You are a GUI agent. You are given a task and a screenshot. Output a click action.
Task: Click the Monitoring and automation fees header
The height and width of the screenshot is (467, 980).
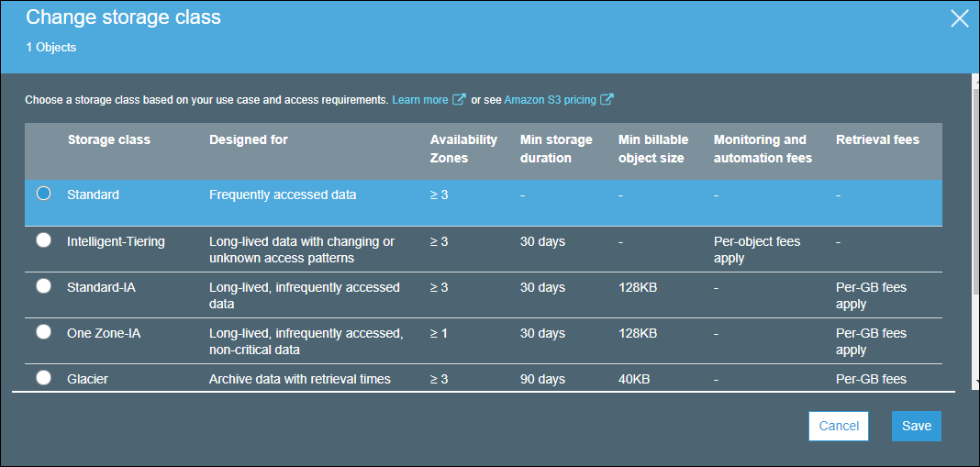coord(763,149)
